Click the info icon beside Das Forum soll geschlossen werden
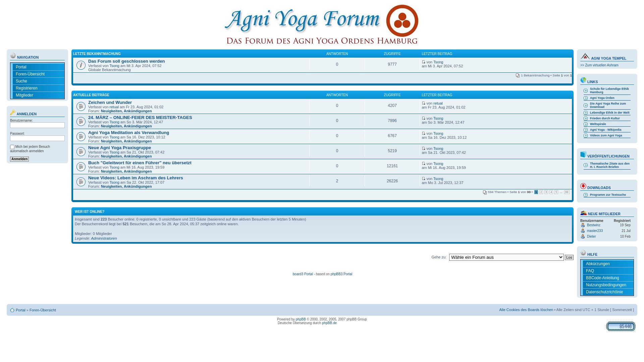This screenshot has height=362, width=644. coord(81,65)
